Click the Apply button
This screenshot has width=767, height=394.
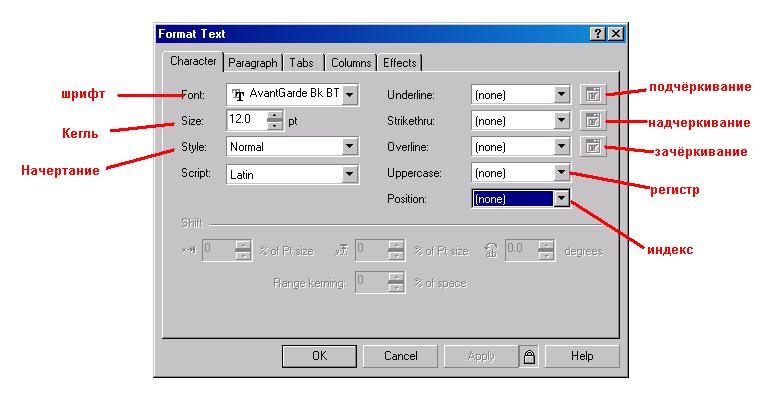click(481, 356)
